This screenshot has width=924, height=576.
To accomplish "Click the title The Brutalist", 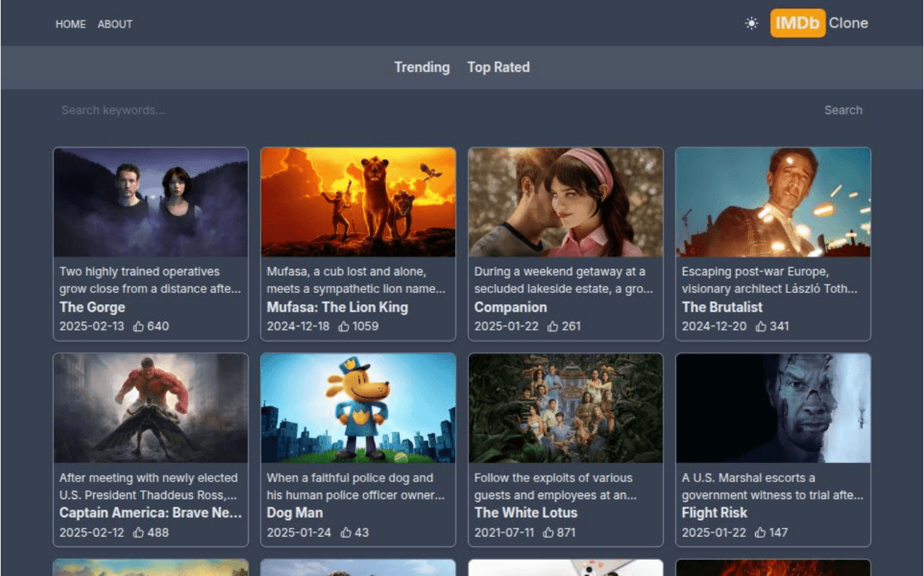I will click(x=722, y=307).
